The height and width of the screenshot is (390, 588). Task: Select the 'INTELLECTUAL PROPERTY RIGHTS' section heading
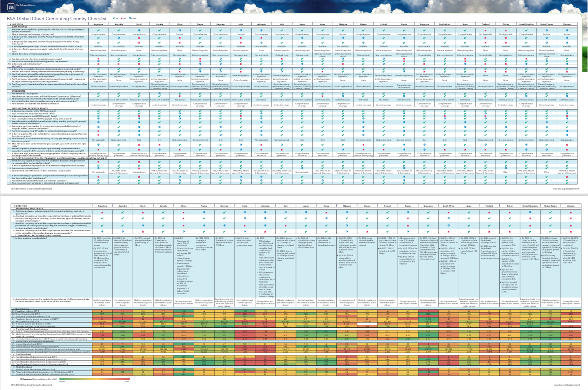pos(30,108)
